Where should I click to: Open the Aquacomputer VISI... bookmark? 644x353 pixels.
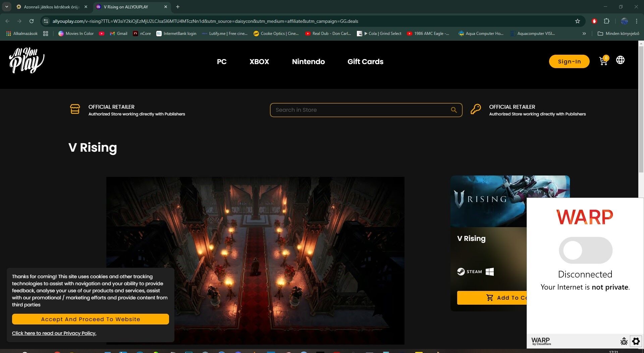point(532,34)
